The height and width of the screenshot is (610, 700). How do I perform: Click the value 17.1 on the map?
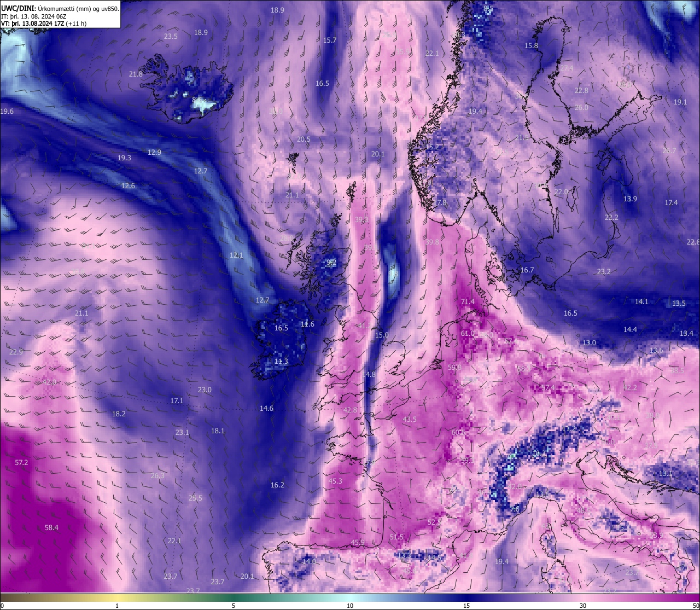177,400
